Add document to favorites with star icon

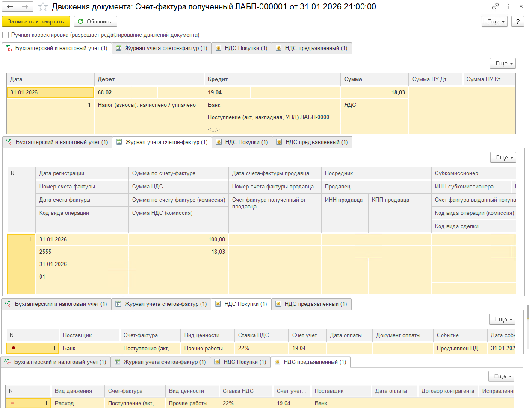43,6
